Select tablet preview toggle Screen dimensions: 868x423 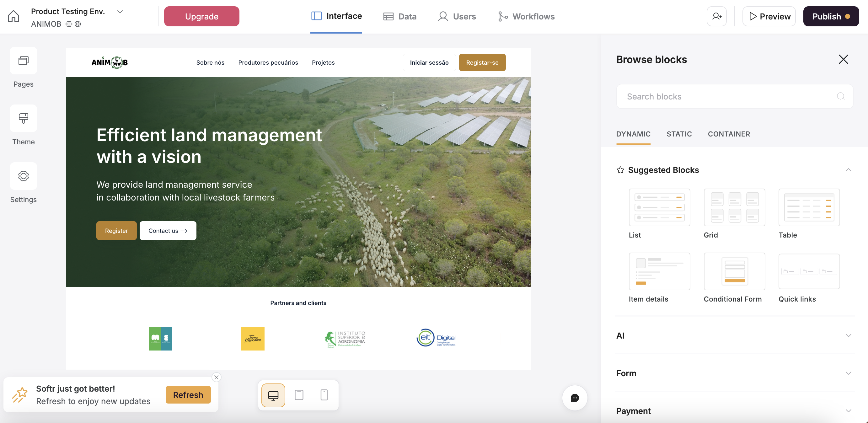pos(298,395)
